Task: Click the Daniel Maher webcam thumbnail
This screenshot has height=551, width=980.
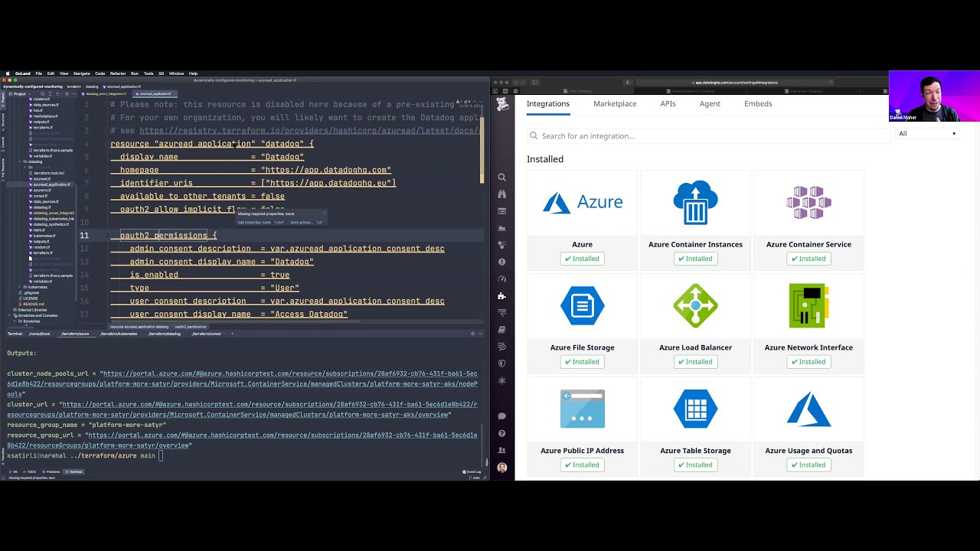Action: pyautogui.click(x=934, y=96)
